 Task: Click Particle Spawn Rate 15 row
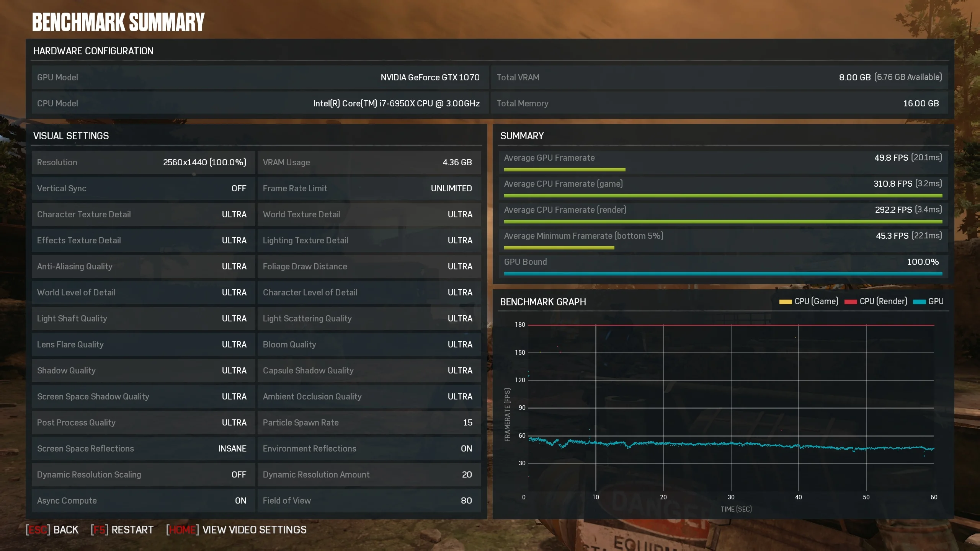coord(369,422)
